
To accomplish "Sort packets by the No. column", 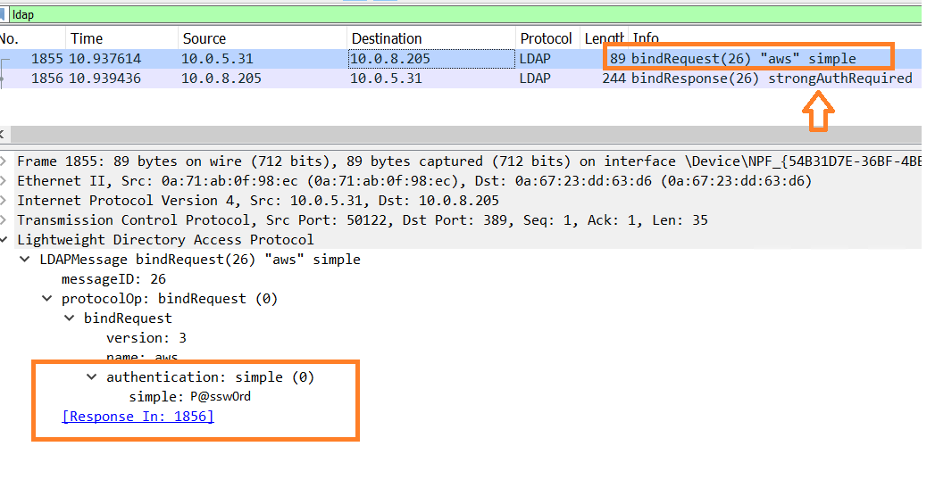I will [x=10, y=39].
